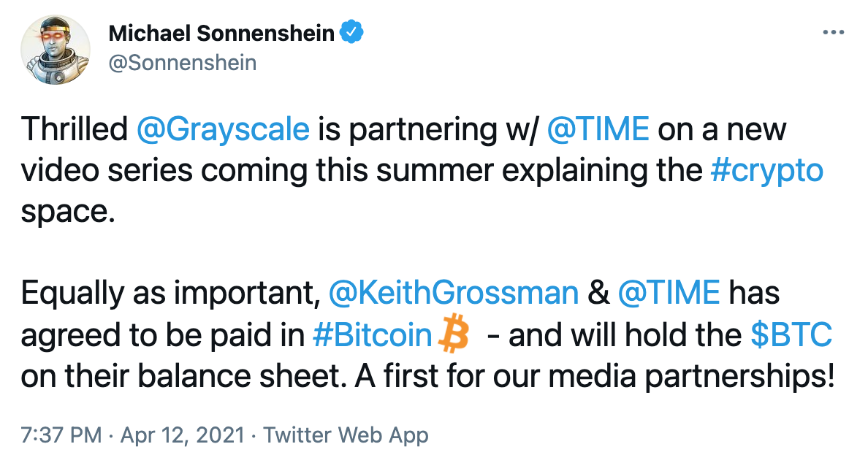This screenshot has height=463, width=868.
Task: Click the Apr 12, 2021 date
Action: pyautogui.click(x=181, y=435)
